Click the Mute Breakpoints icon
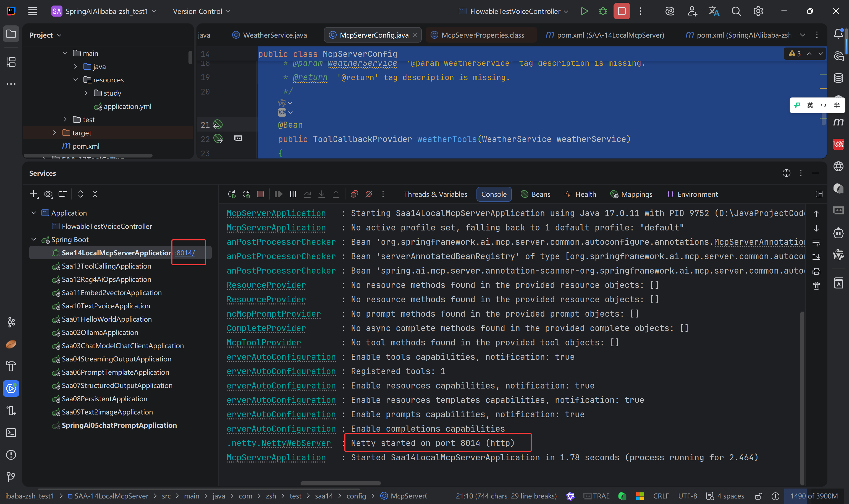Image resolution: width=849 pixels, height=504 pixels. click(x=368, y=194)
